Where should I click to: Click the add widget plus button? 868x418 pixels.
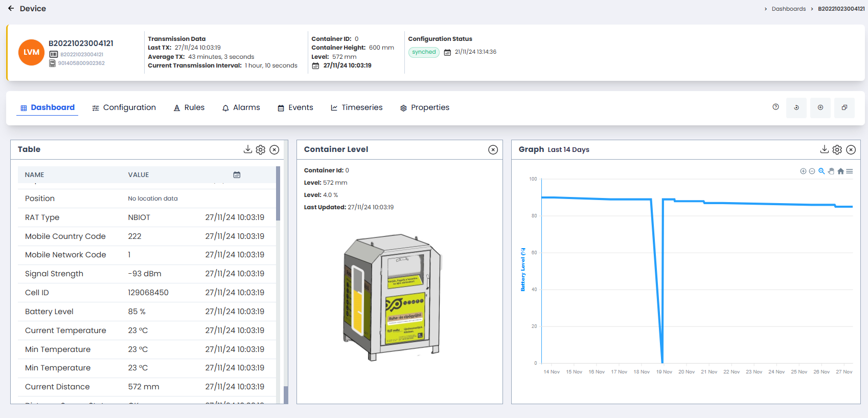820,108
